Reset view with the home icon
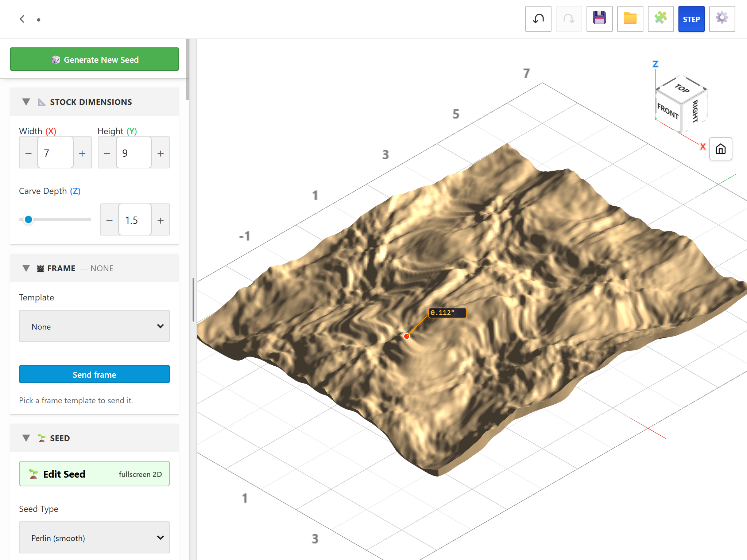This screenshot has height=560, width=747. [x=720, y=149]
